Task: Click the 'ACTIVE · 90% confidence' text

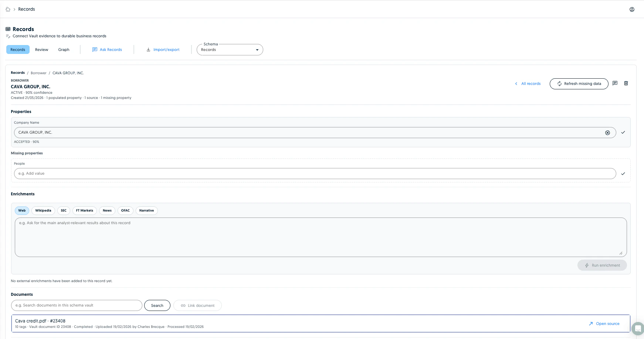Action: pos(31,93)
